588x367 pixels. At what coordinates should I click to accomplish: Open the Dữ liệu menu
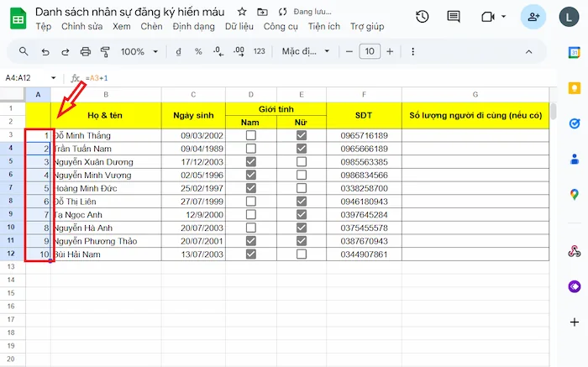239,27
